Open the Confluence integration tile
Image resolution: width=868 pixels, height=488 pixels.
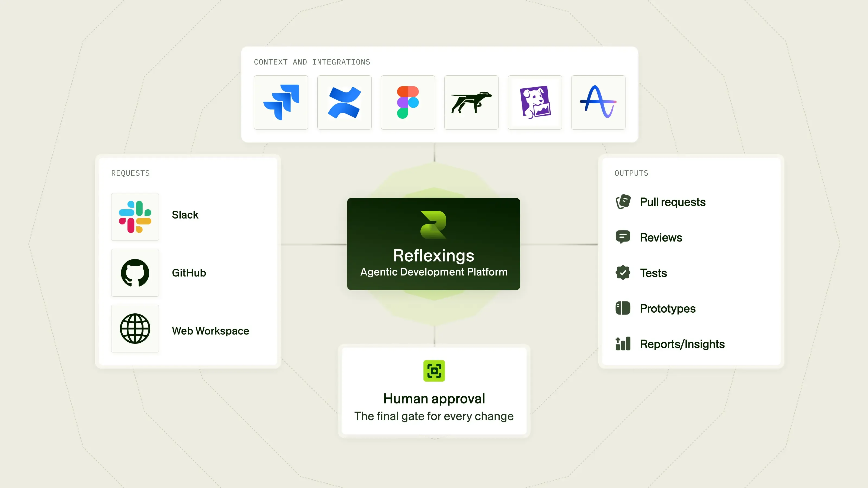[344, 102]
